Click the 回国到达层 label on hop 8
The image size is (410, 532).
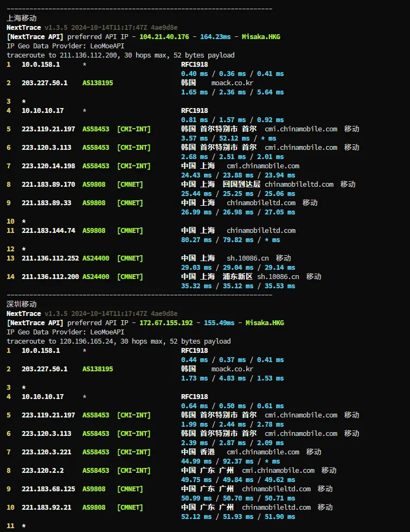click(242, 185)
